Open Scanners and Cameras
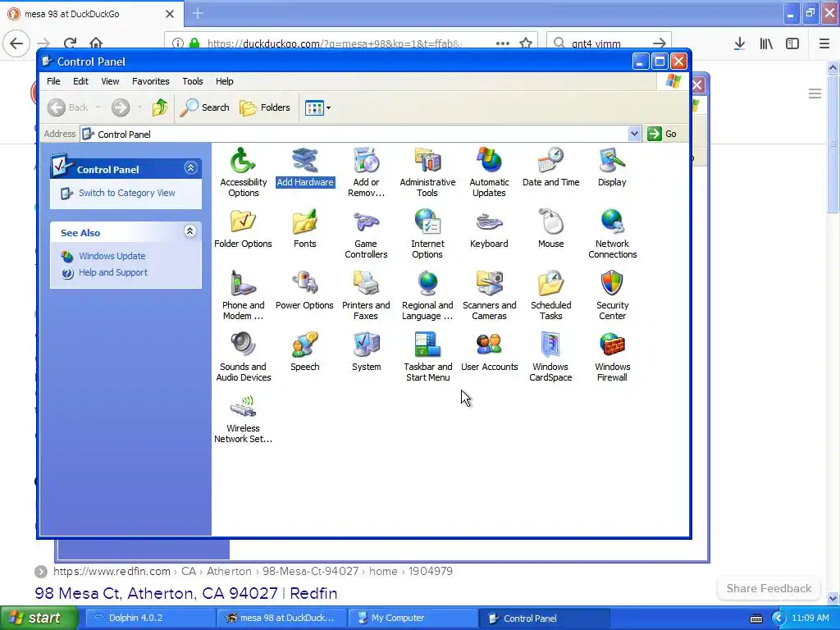 point(489,295)
